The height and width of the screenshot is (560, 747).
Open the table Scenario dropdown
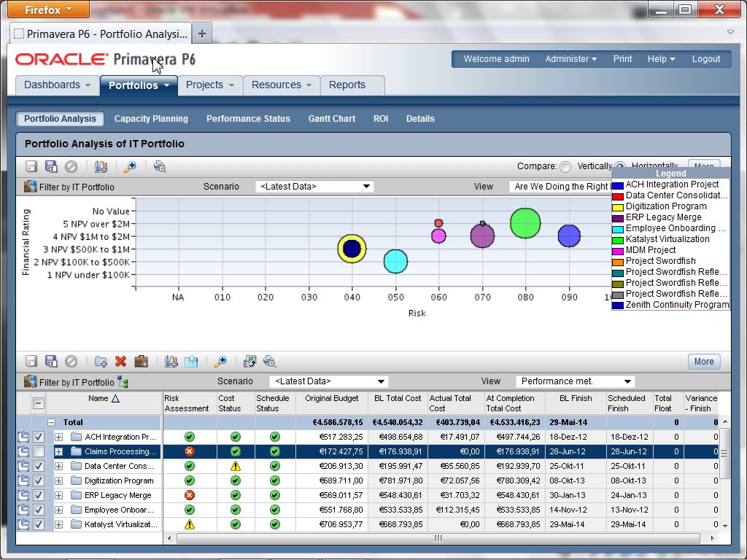[x=329, y=381]
